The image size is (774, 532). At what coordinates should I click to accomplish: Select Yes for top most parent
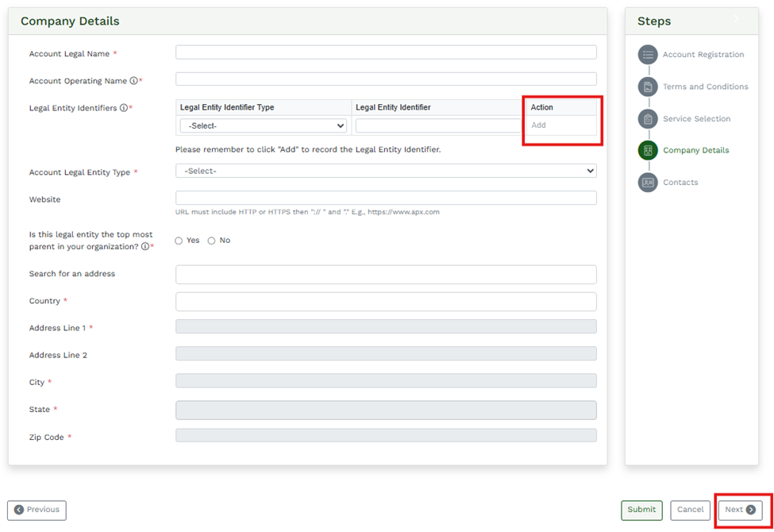coord(179,241)
